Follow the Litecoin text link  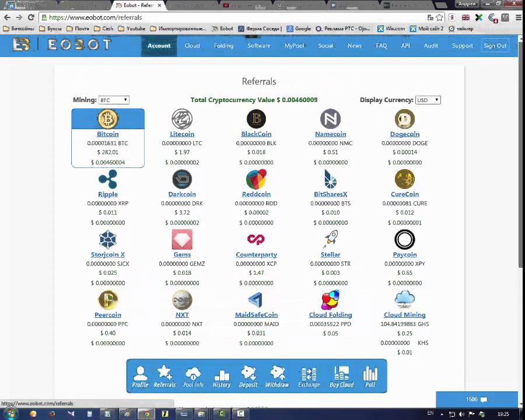[x=182, y=134]
